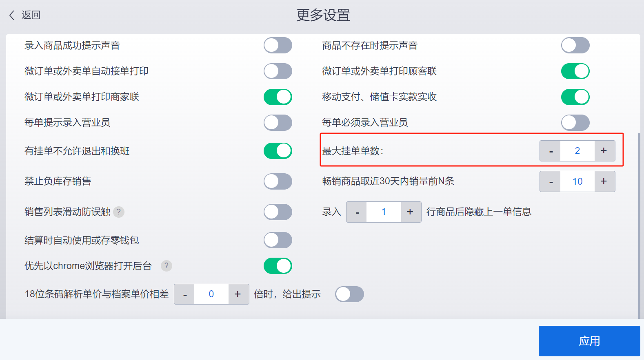The image size is (644, 360).
Task: Decrease 最大挂单单数 with the minus button
Action: pyautogui.click(x=551, y=151)
